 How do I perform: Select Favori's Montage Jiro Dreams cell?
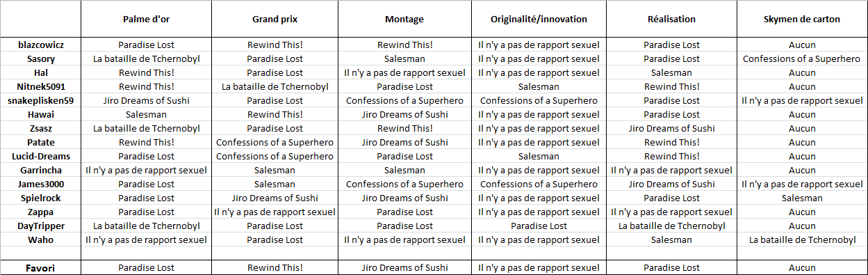[x=404, y=267]
